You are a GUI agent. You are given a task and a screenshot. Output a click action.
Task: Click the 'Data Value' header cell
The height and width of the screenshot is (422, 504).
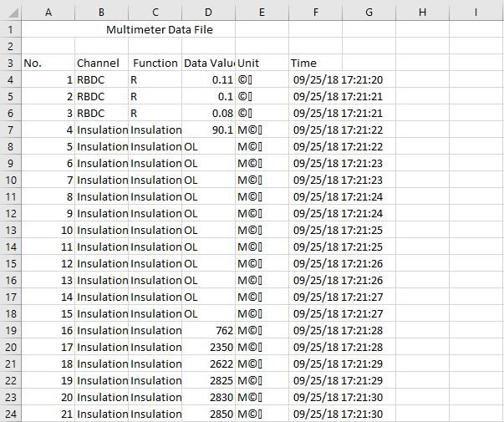pos(209,63)
